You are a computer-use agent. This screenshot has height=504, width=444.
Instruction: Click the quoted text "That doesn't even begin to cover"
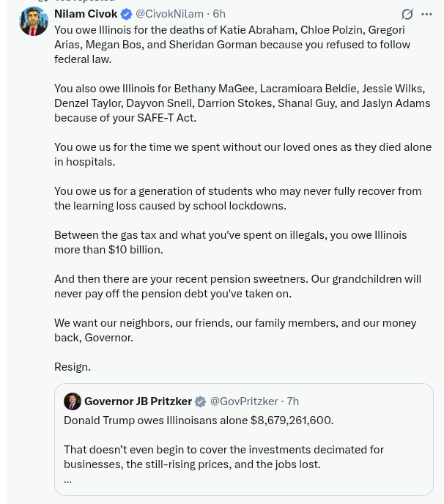tap(223, 456)
